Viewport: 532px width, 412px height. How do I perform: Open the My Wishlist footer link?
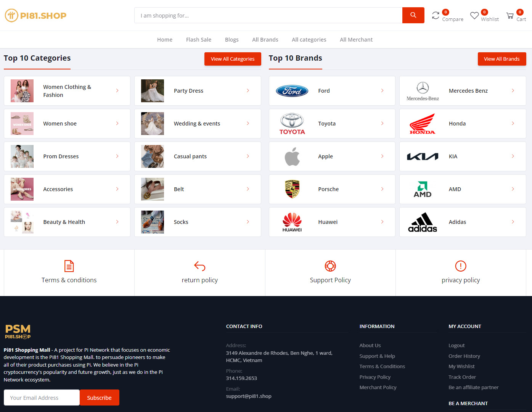coord(461,367)
